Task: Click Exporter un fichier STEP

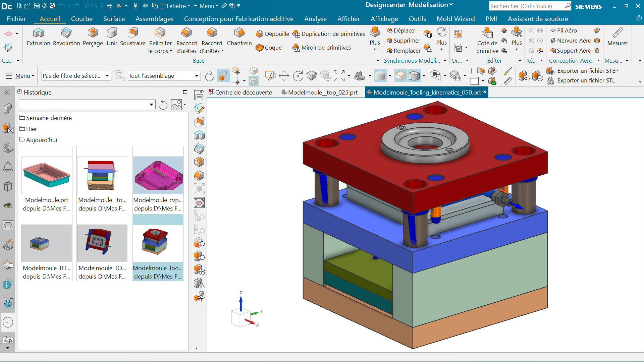Action: [583, 71]
